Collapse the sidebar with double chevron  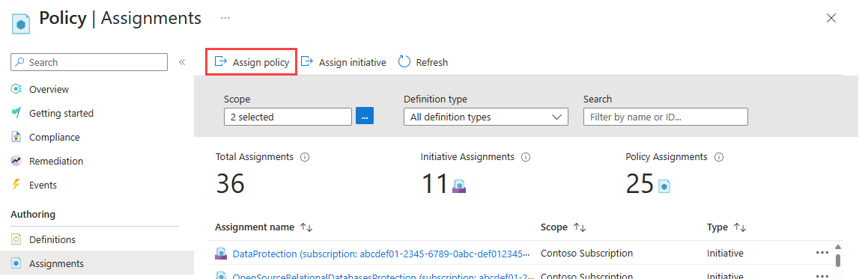point(181,62)
